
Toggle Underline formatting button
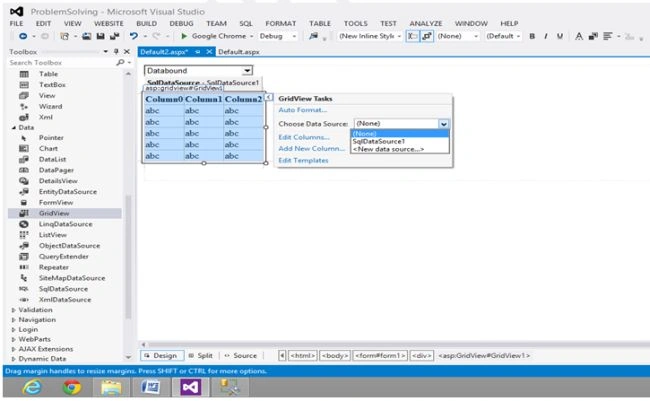click(560, 36)
